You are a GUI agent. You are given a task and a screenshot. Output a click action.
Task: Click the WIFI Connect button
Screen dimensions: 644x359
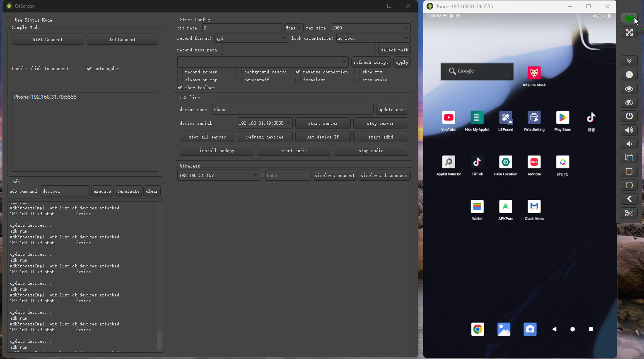click(x=48, y=39)
